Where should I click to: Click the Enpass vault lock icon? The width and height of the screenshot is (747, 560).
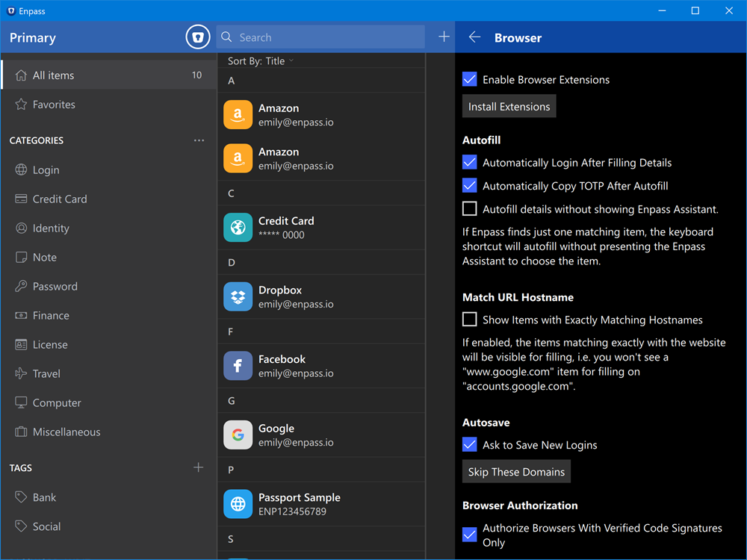point(198,37)
